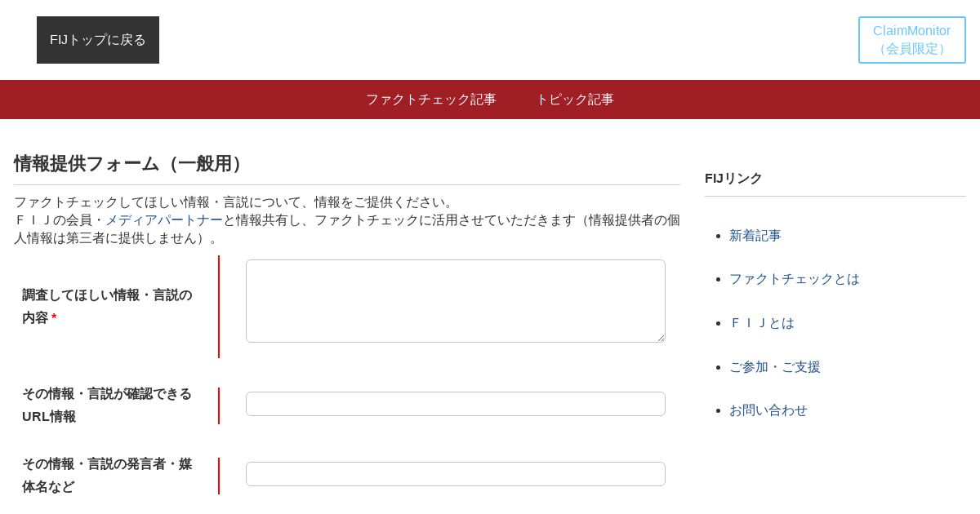Click the textarea resize handle corner
The image size is (980, 514).
pyautogui.click(x=661, y=338)
